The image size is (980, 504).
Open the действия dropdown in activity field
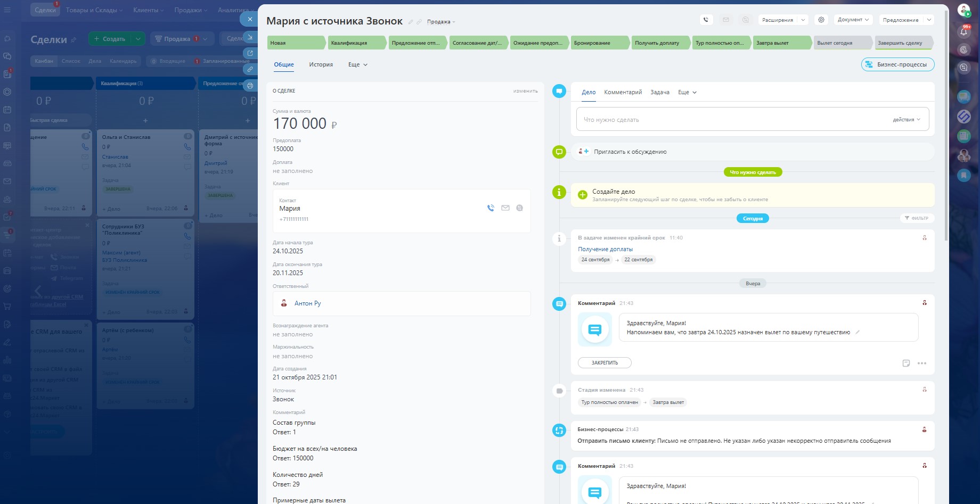click(906, 120)
